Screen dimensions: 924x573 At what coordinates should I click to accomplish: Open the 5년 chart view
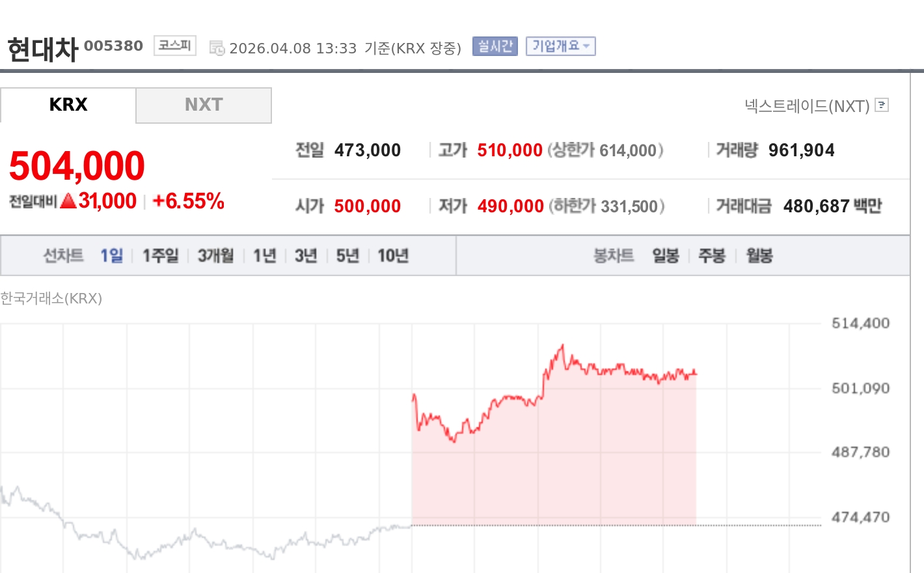tap(347, 255)
